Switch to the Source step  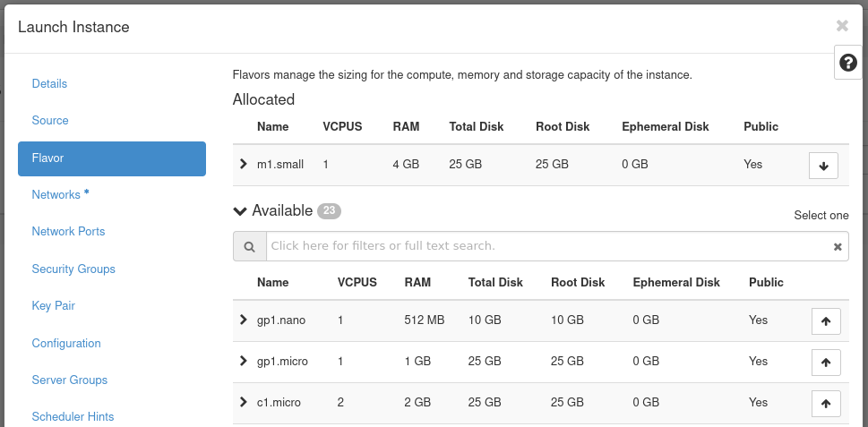[x=50, y=120]
